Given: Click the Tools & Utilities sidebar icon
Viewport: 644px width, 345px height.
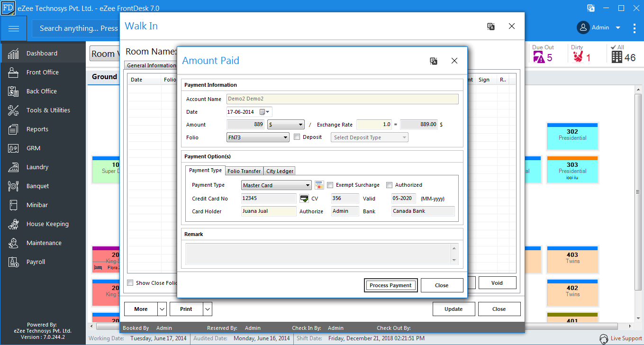Looking at the screenshot, I should (13, 110).
